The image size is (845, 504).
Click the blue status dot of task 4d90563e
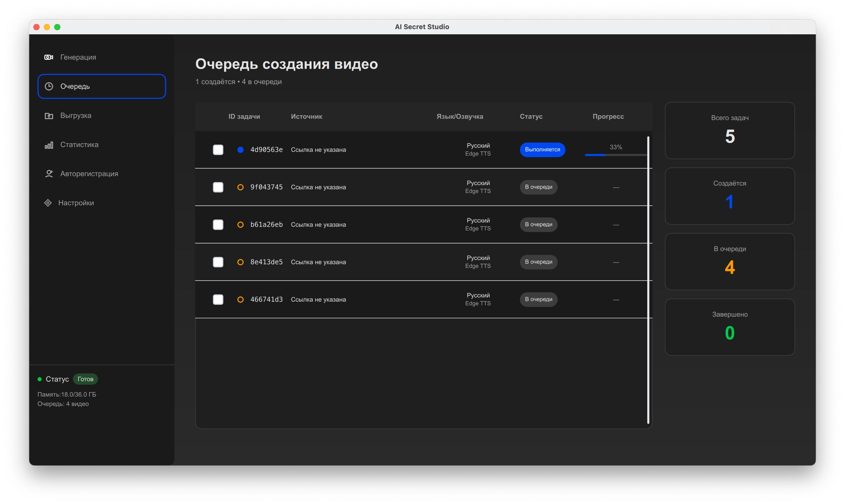[240, 150]
